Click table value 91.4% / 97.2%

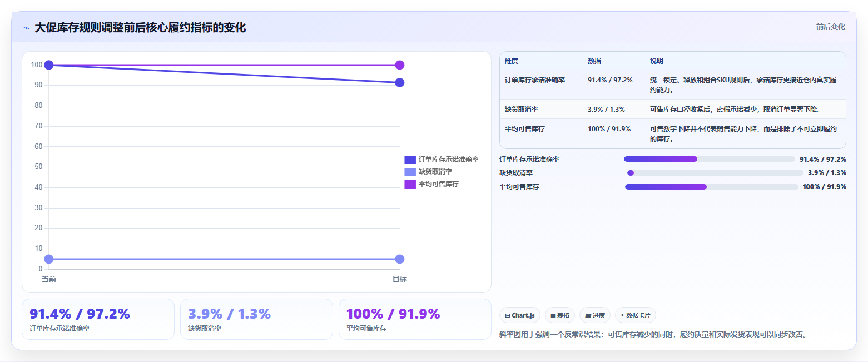(610, 80)
